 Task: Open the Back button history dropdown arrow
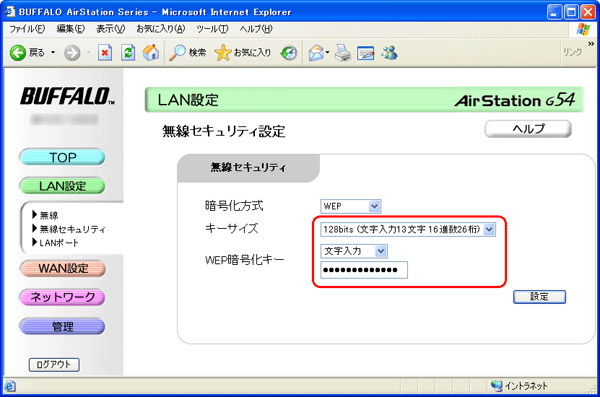(53, 52)
